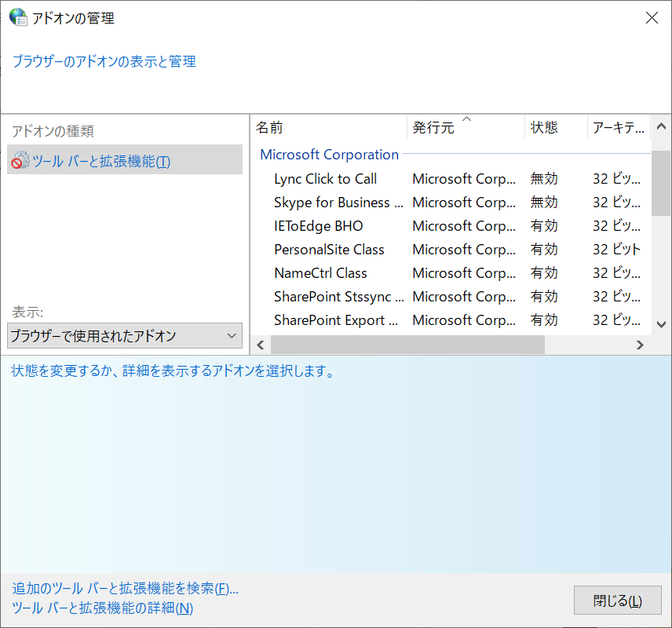Click the vertical scrollbar down arrow

point(661,324)
